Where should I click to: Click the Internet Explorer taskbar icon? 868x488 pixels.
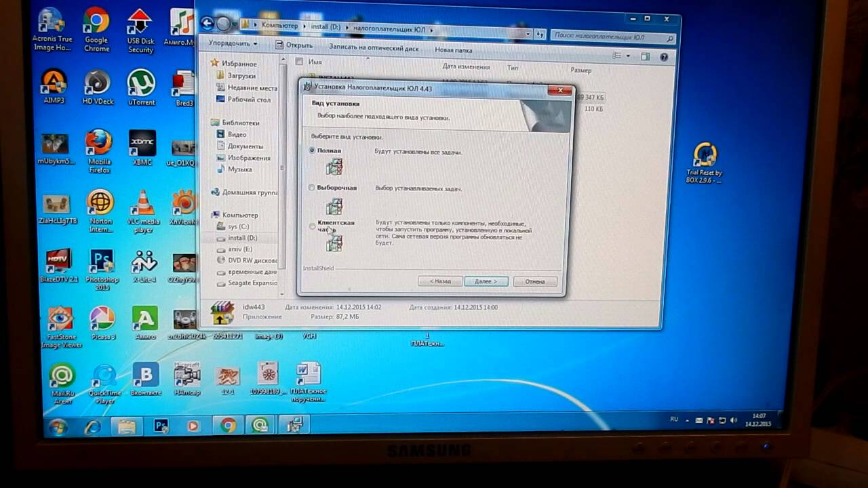point(93,427)
